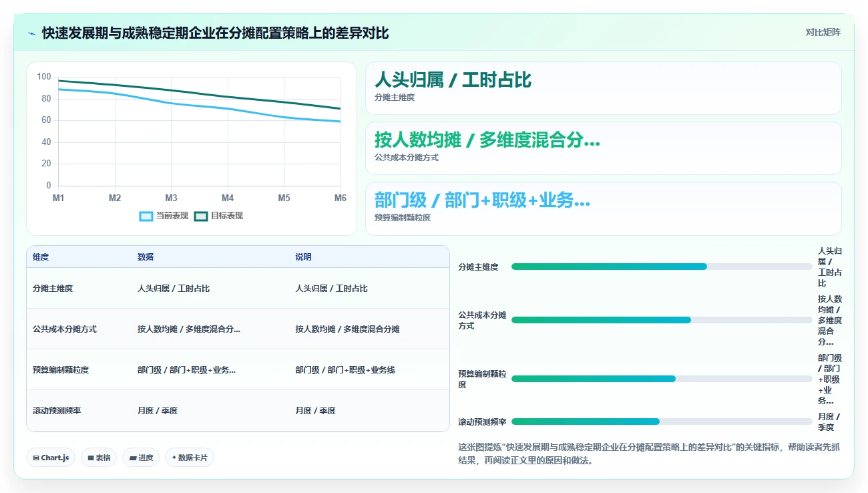
Task: Select the 表格 tag chip
Action: (99, 458)
